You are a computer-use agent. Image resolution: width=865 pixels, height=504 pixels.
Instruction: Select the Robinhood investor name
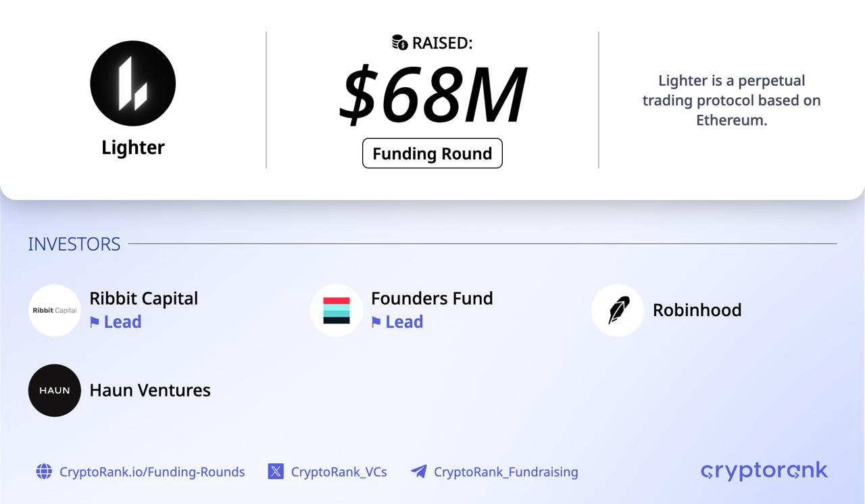[x=697, y=310]
